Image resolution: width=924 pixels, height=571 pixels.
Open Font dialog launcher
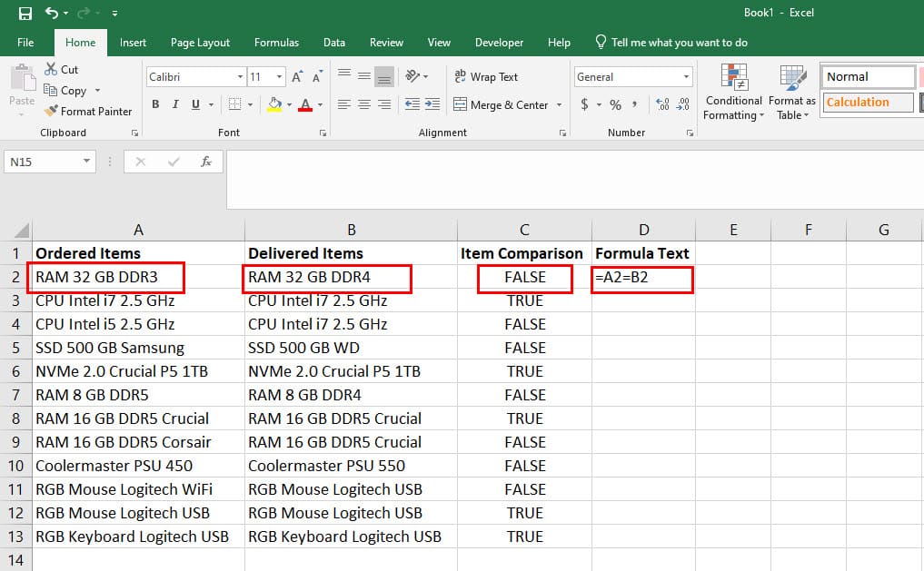click(x=323, y=133)
